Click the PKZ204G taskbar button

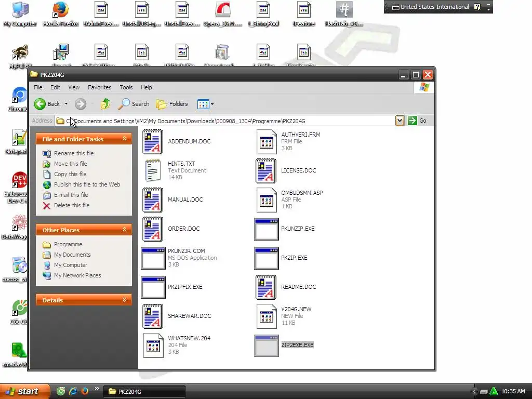click(144, 392)
